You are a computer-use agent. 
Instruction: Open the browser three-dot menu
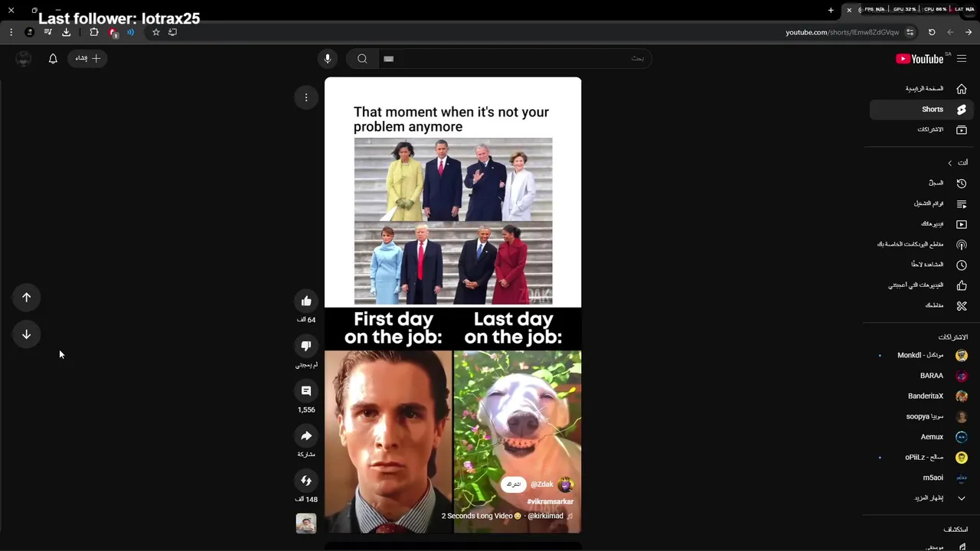(11, 32)
